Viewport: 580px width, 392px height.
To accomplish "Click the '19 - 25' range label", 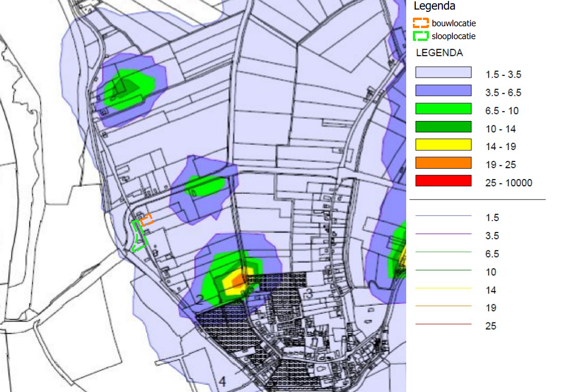I will pyautogui.click(x=500, y=165).
